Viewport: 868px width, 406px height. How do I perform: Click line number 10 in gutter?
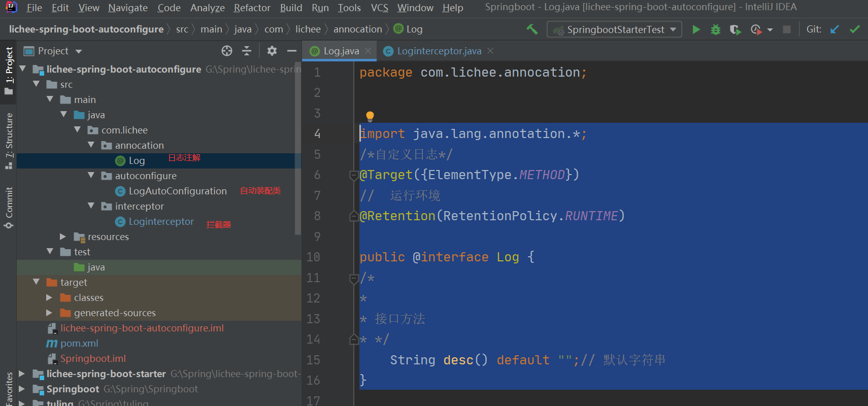coord(313,257)
